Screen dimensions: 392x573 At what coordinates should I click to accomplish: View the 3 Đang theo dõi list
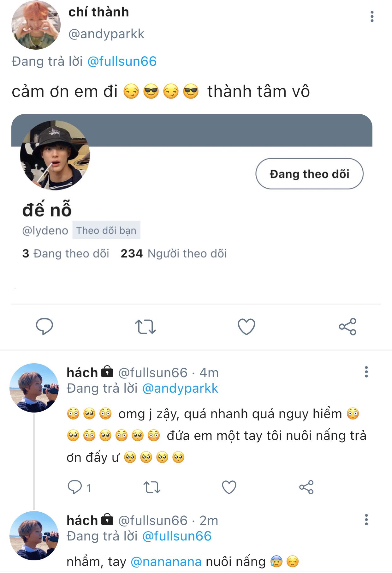point(66,253)
